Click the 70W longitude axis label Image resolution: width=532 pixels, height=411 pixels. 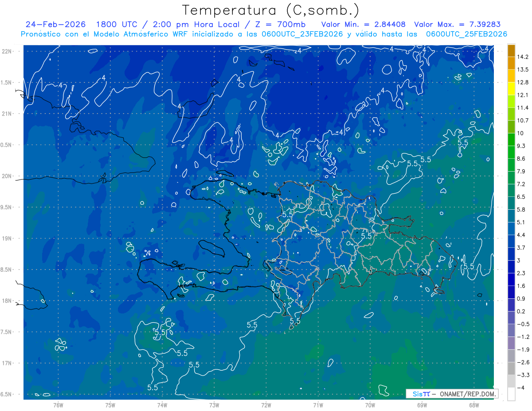tap(370, 405)
